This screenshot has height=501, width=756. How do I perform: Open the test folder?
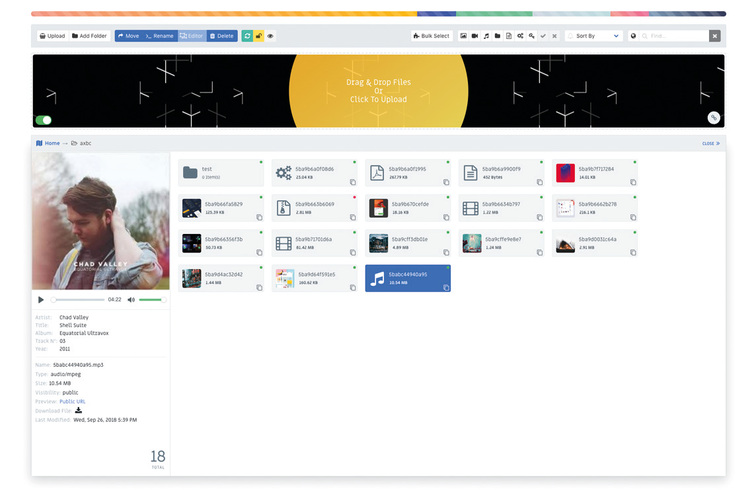pyautogui.click(x=221, y=173)
